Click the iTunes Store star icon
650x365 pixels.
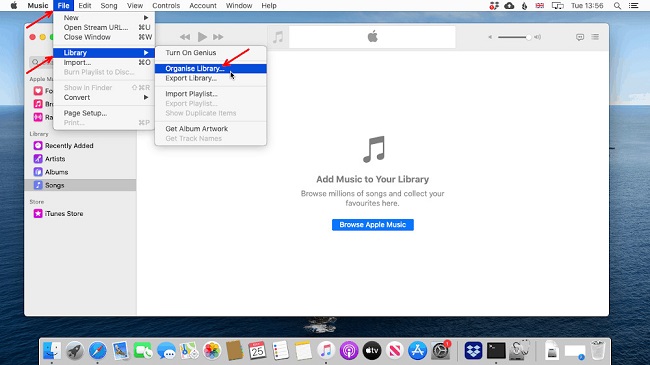click(x=38, y=214)
